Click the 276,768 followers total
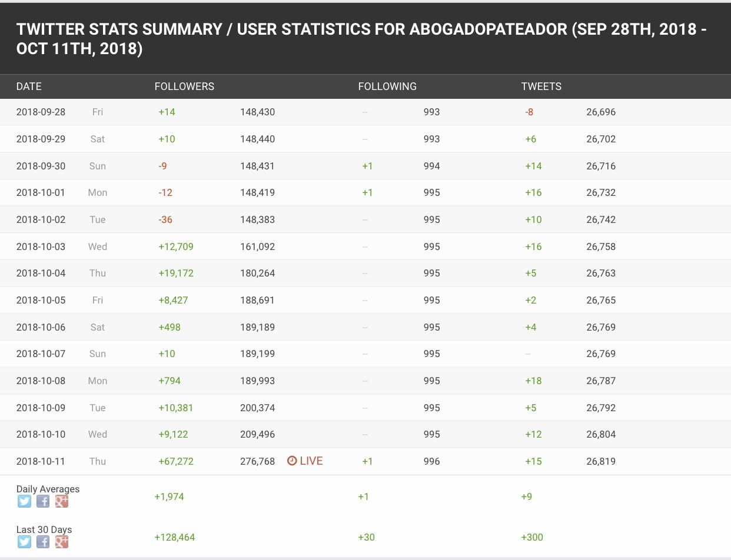 click(257, 461)
